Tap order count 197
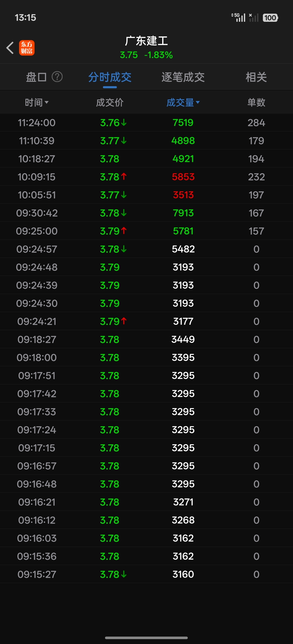293x644 pixels. 256,195
